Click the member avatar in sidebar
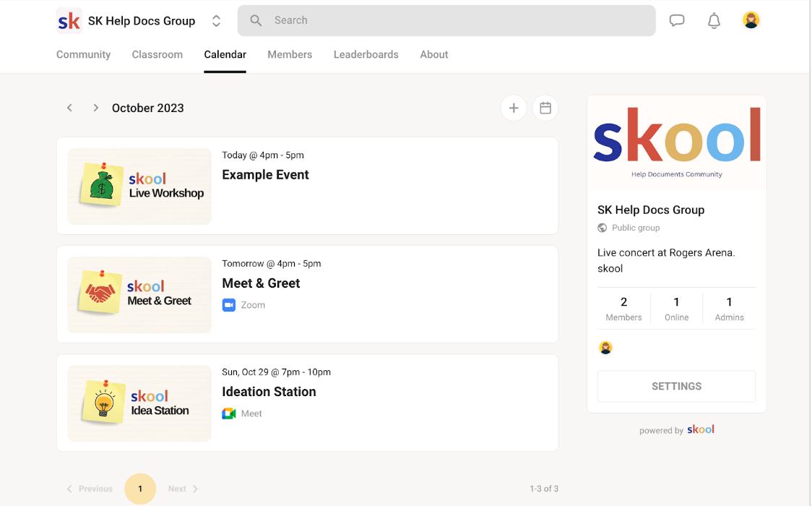 coord(605,348)
